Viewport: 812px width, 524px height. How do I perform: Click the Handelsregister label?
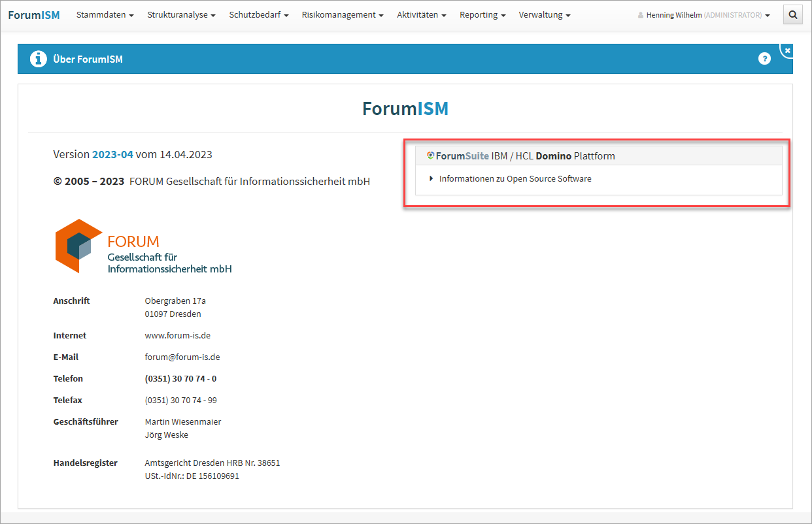(85, 463)
